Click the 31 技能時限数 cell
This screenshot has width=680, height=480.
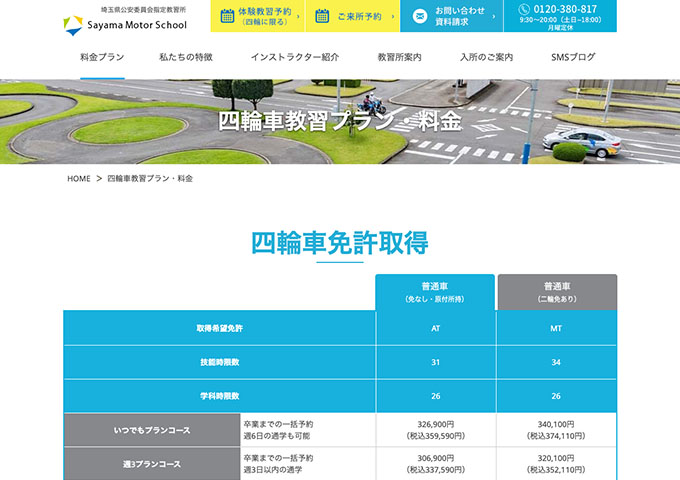click(x=436, y=362)
